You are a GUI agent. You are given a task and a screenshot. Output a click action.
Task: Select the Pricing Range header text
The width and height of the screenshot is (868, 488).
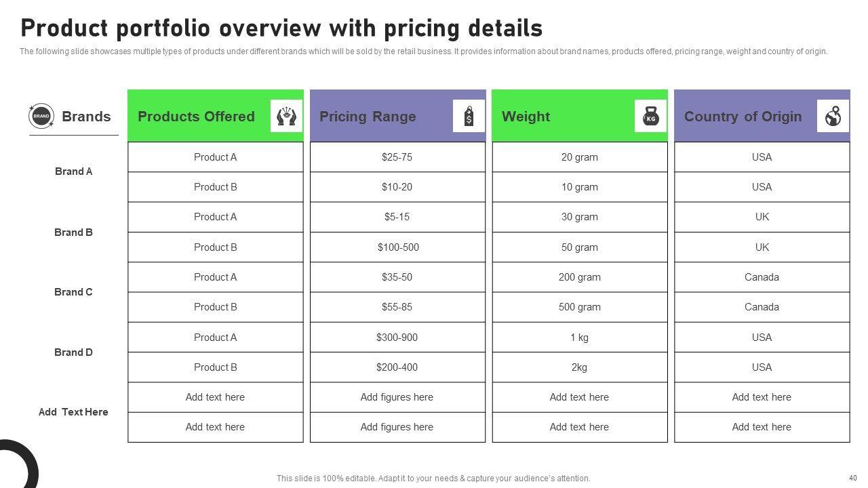pyautogui.click(x=368, y=117)
